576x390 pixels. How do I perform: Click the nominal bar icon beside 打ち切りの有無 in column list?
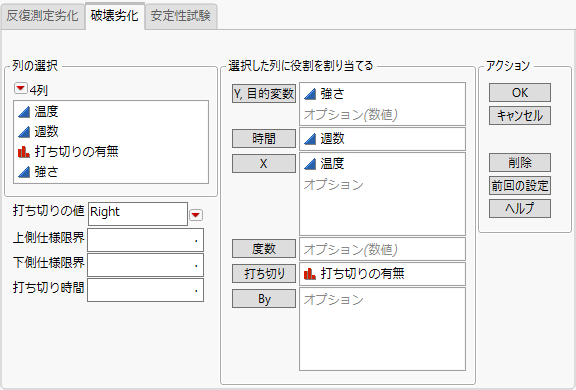coord(24,152)
